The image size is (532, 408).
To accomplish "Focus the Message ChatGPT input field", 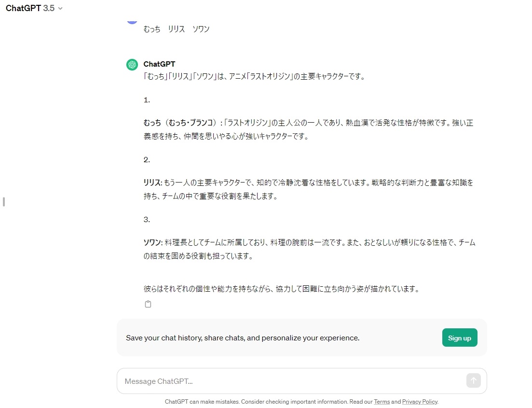I will pos(289,381).
